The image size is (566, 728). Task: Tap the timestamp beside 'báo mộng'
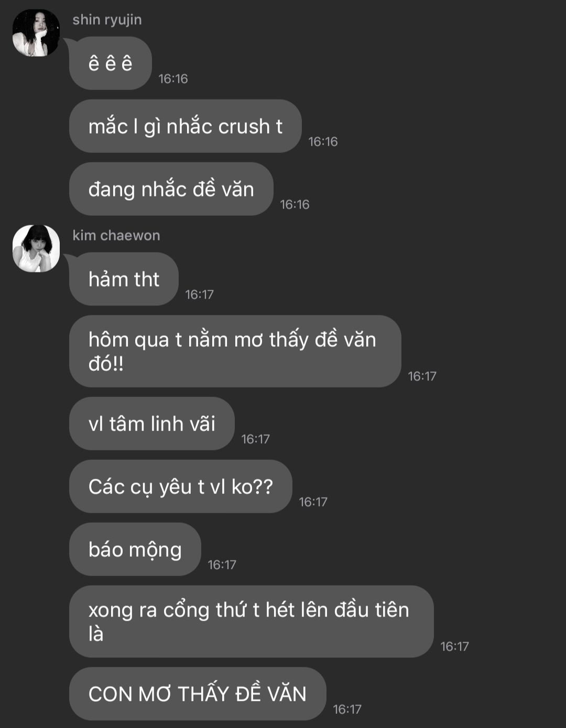pos(222,565)
